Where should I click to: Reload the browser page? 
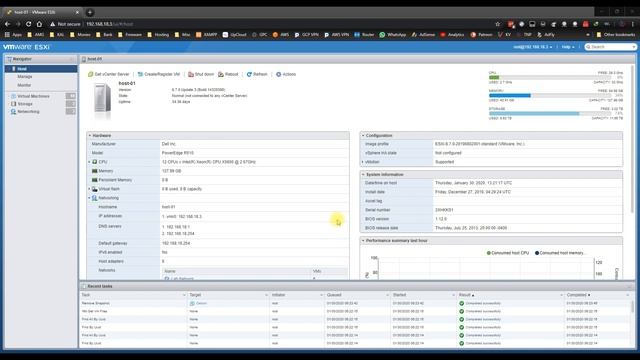(x=29, y=24)
